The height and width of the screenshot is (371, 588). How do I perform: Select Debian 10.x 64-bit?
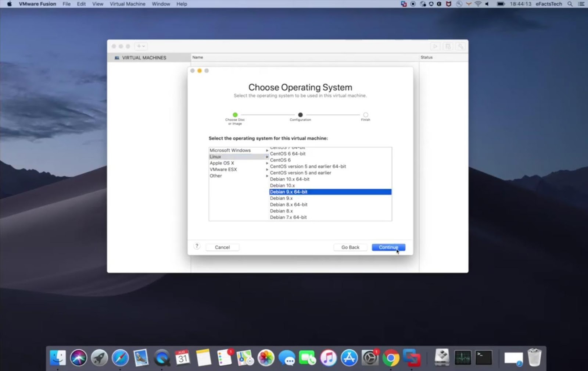point(330,179)
